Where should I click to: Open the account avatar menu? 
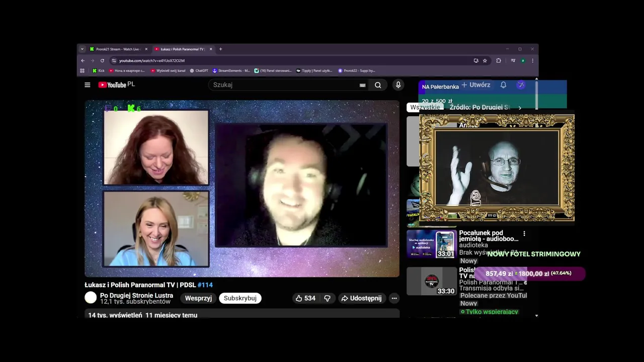(521, 85)
